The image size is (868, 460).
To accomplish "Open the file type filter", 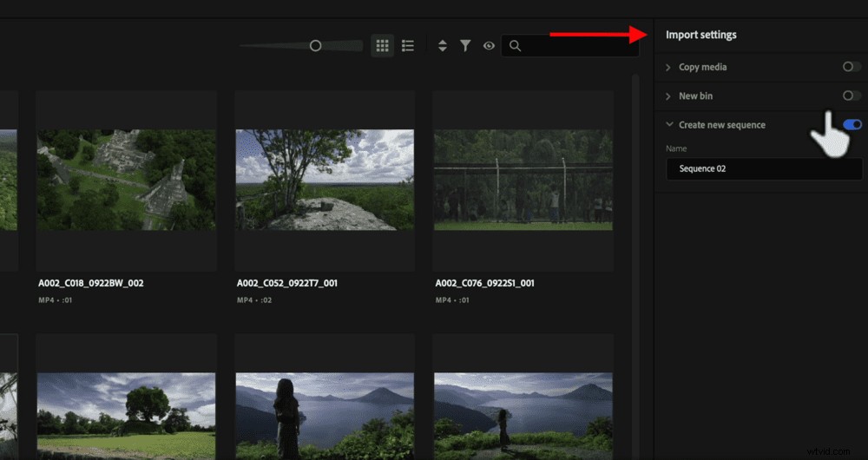I will (x=465, y=46).
